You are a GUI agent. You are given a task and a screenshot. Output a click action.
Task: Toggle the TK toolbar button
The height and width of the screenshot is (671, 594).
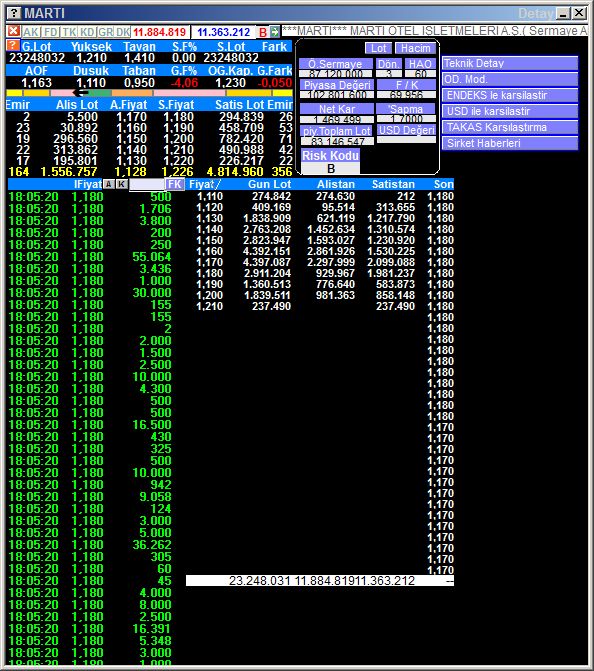coord(69,32)
